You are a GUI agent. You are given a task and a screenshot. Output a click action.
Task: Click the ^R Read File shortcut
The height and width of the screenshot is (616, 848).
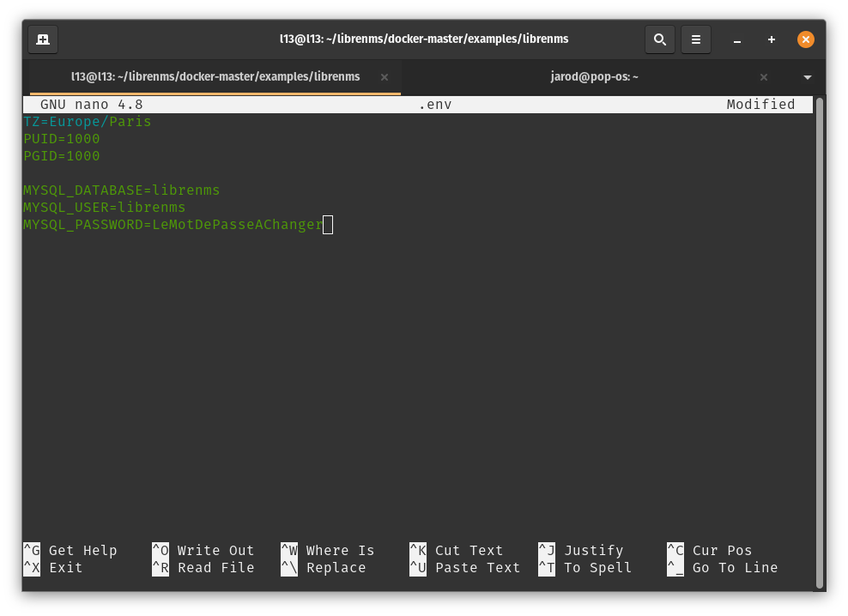pyautogui.click(x=203, y=568)
